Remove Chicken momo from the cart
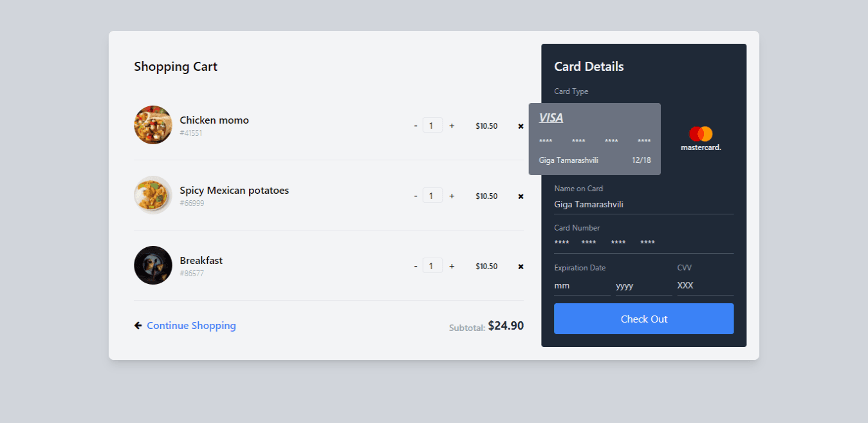868x423 pixels. 520,126
